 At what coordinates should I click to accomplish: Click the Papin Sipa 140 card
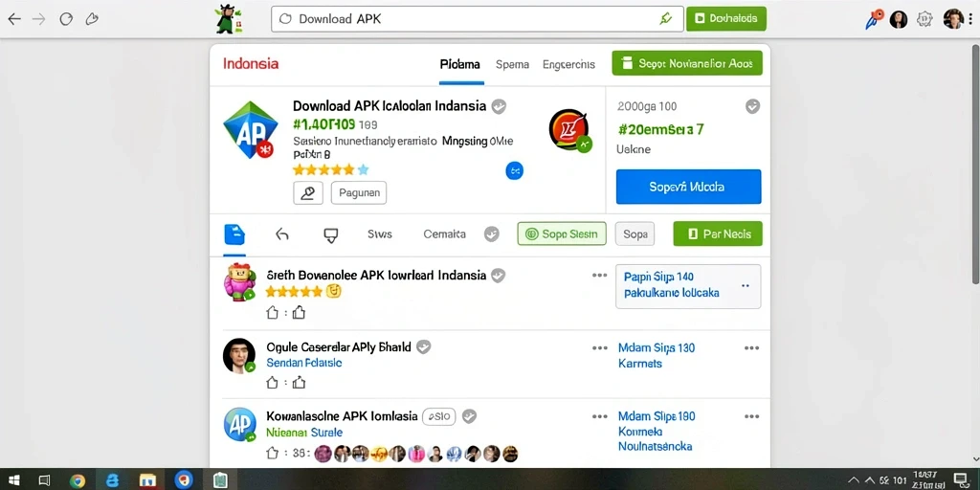(688, 286)
